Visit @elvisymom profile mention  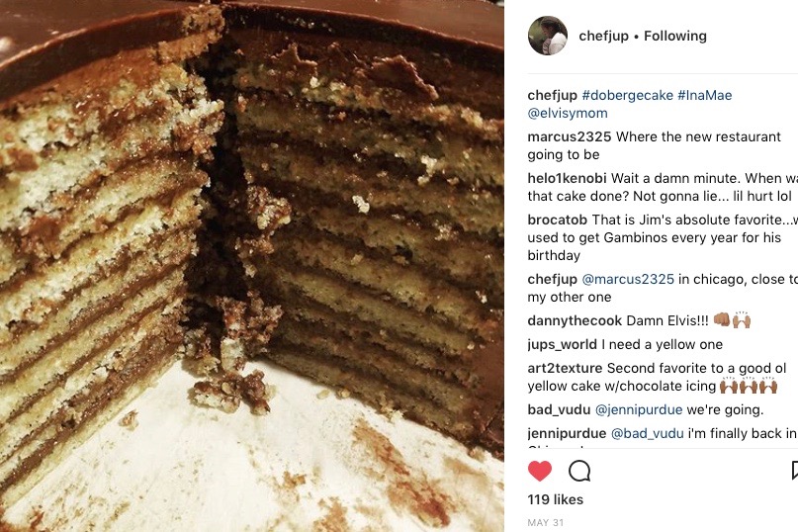click(x=568, y=113)
